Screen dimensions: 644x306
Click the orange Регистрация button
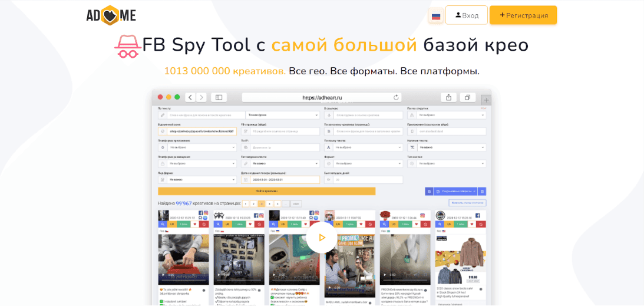pyautogui.click(x=523, y=15)
